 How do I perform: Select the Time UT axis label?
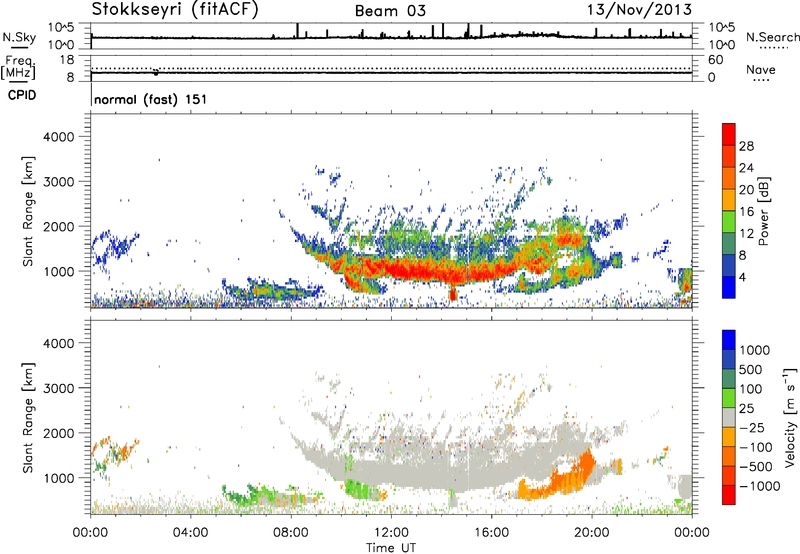click(x=391, y=548)
